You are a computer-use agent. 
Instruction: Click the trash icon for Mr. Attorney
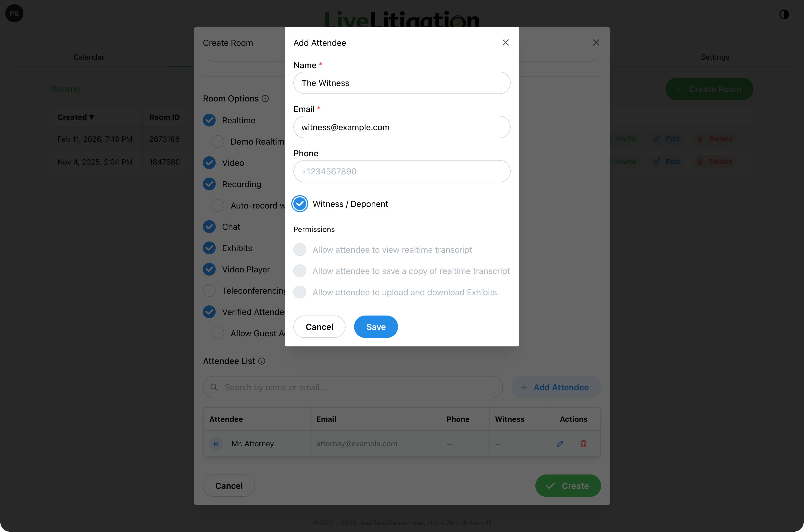click(584, 443)
